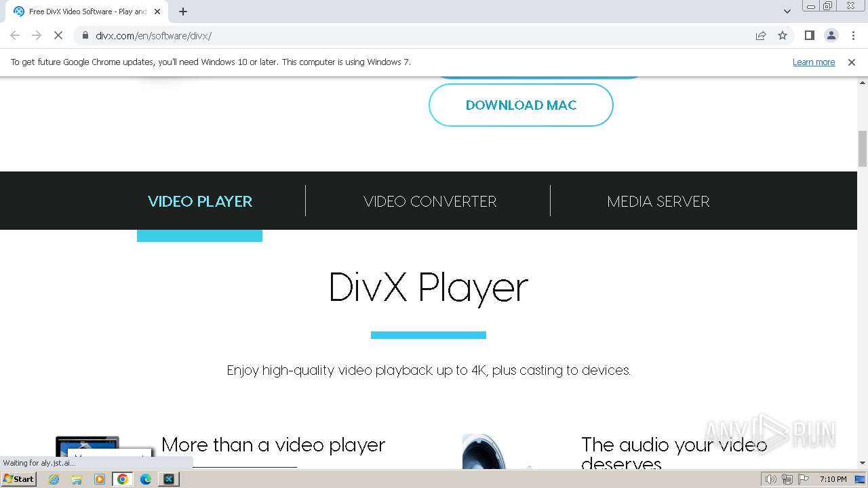The height and width of the screenshot is (488, 868).
Task: Close the Free DivX Video Software tab
Action: [x=157, y=12]
